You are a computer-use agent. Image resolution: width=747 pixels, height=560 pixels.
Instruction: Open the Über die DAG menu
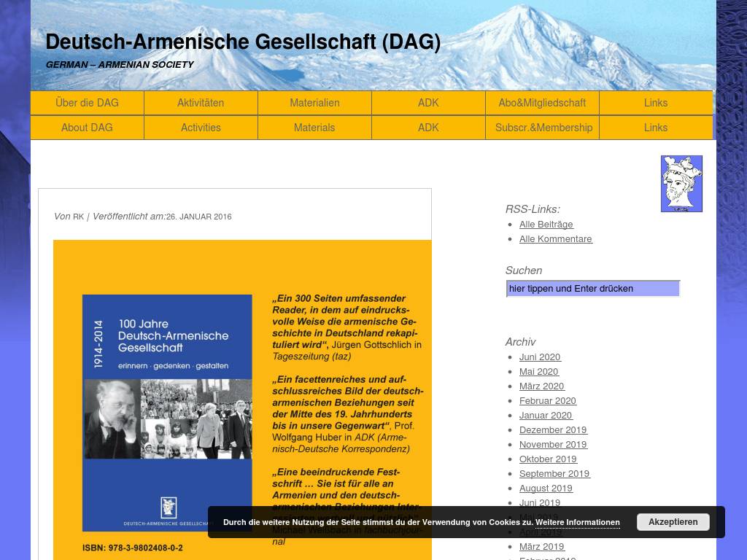87,103
